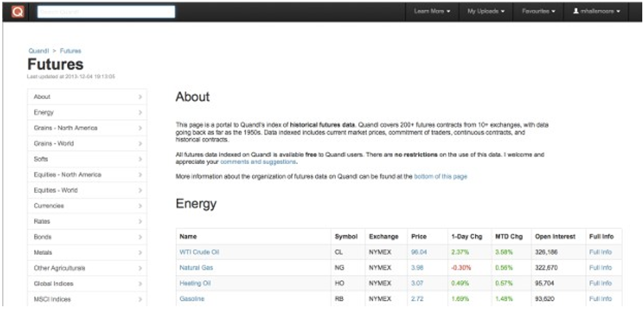The height and width of the screenshot is (331, 644).
Task: Select Rates in the sidebar
Action: [87, 222]
